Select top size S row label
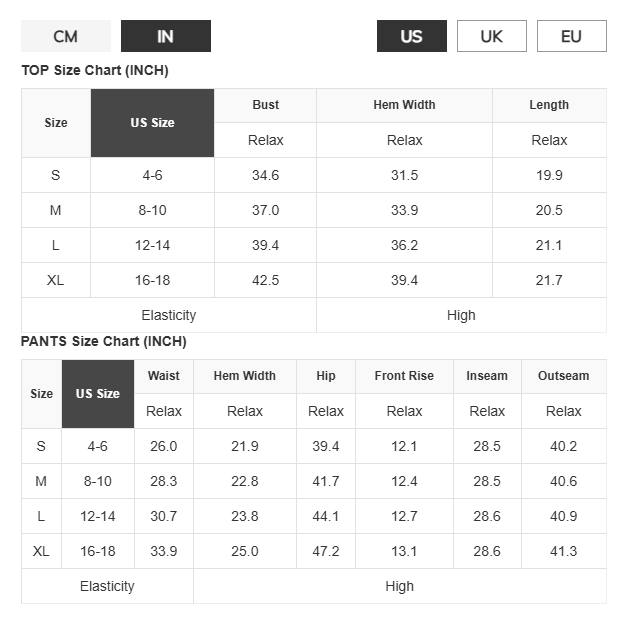This screenshot has height=623, width=638. click(56, 175)
